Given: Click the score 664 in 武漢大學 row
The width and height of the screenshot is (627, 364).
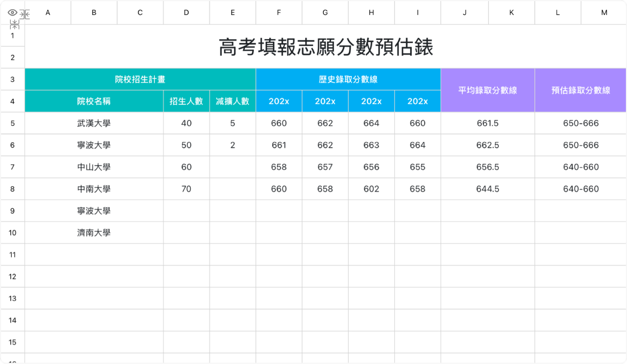Looking at the screenshot, I should click(x=371, y=123).
